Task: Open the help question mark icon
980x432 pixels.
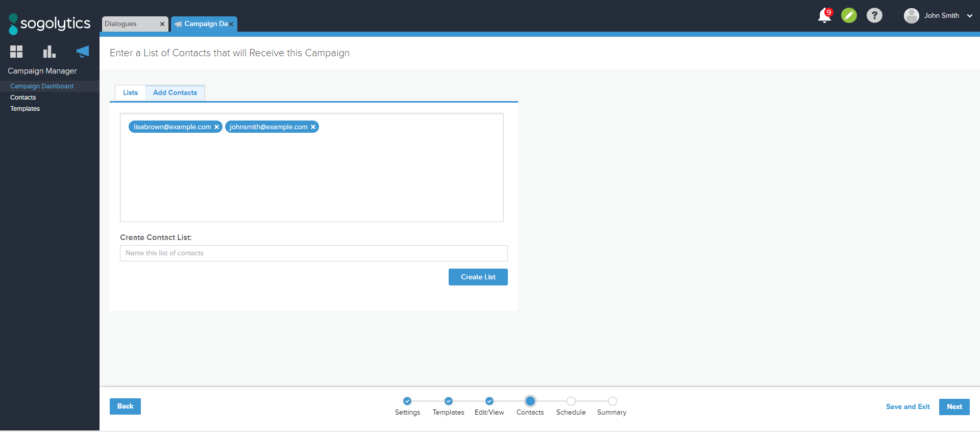Action: coord(874,16)
